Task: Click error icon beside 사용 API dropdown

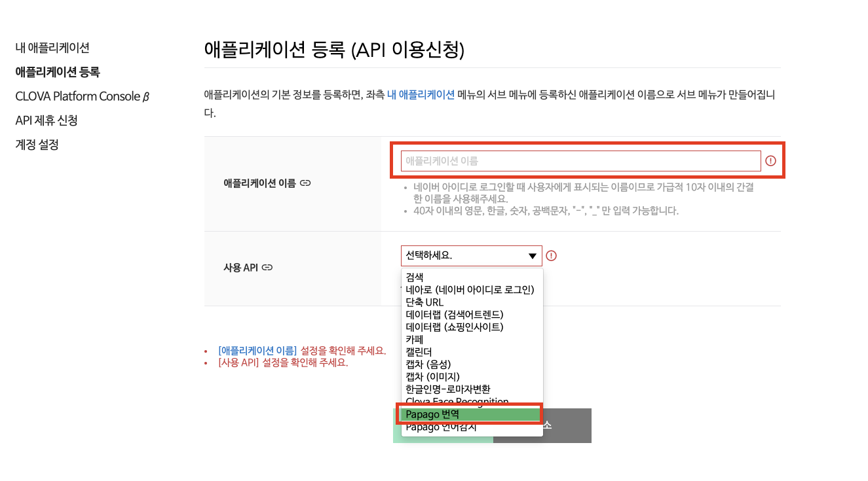Action: (x=552, y=256)
